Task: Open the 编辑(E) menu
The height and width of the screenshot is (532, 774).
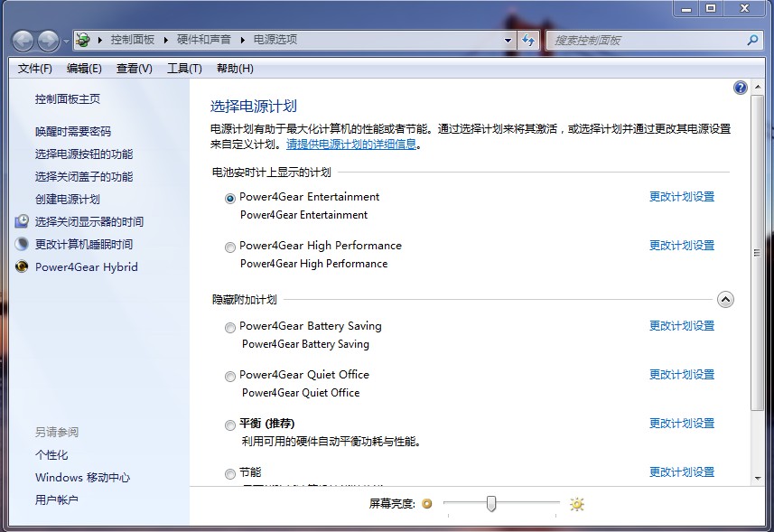Action: tap(84, 69)
